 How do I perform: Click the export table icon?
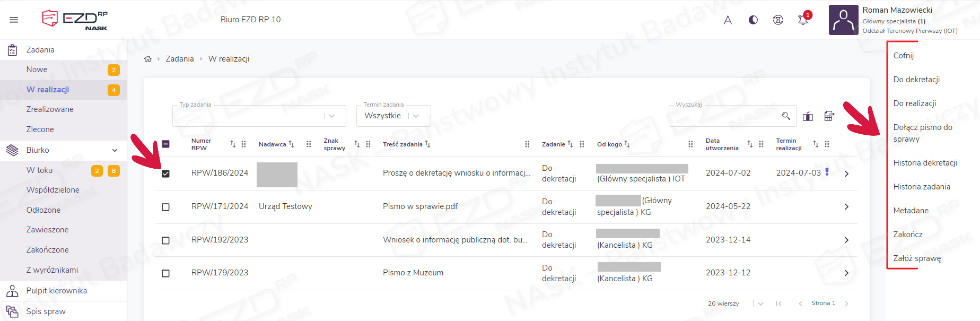(829, 116)
